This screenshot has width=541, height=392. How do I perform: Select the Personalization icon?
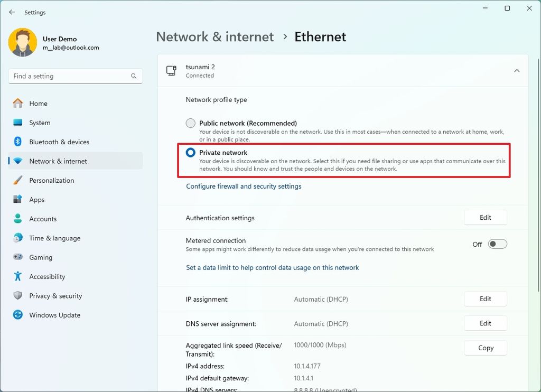point(18,180)
